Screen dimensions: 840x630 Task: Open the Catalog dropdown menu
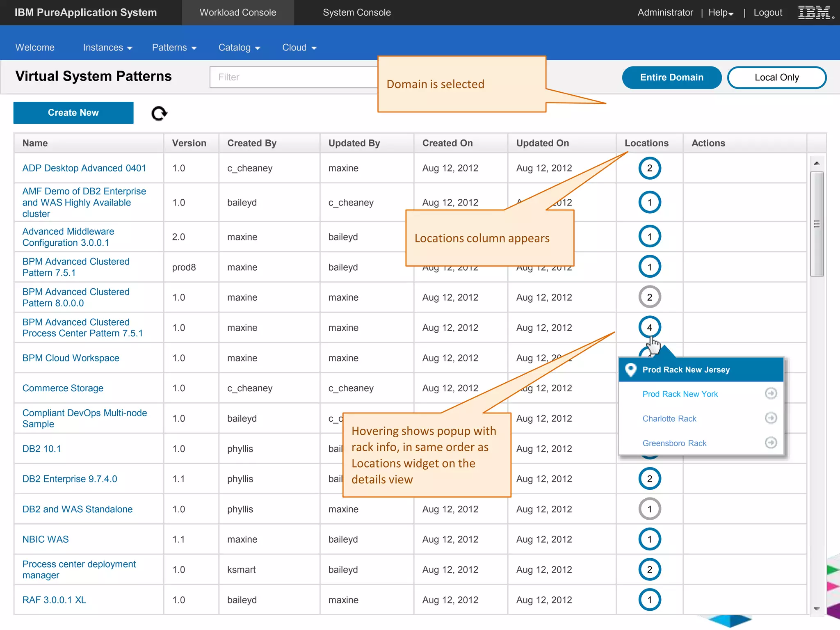tap(239, 48)
